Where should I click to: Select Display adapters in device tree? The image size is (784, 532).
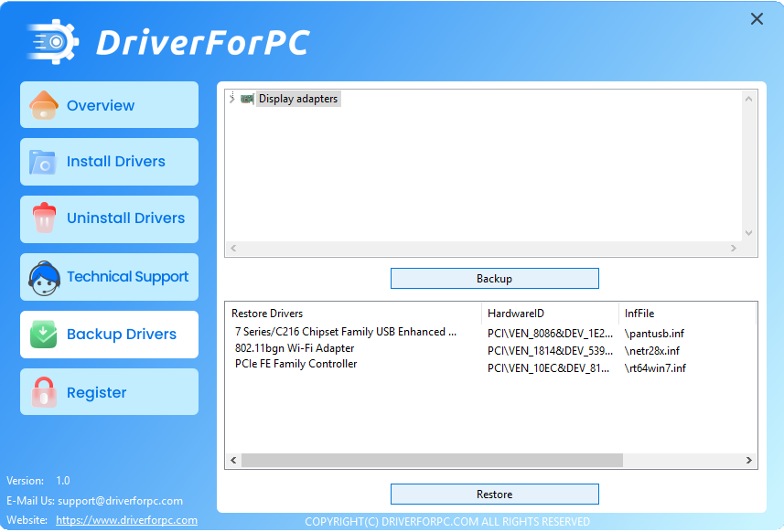tap(298, 99)
